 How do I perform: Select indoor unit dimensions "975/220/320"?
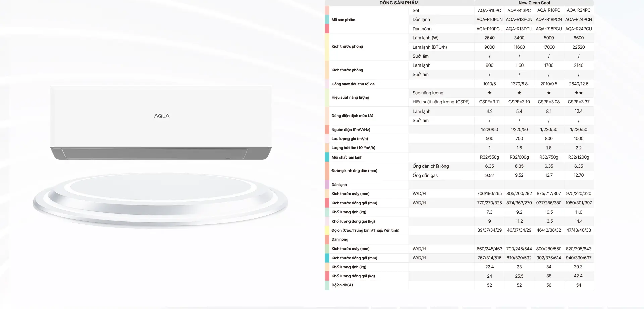[x=579, y=193]
